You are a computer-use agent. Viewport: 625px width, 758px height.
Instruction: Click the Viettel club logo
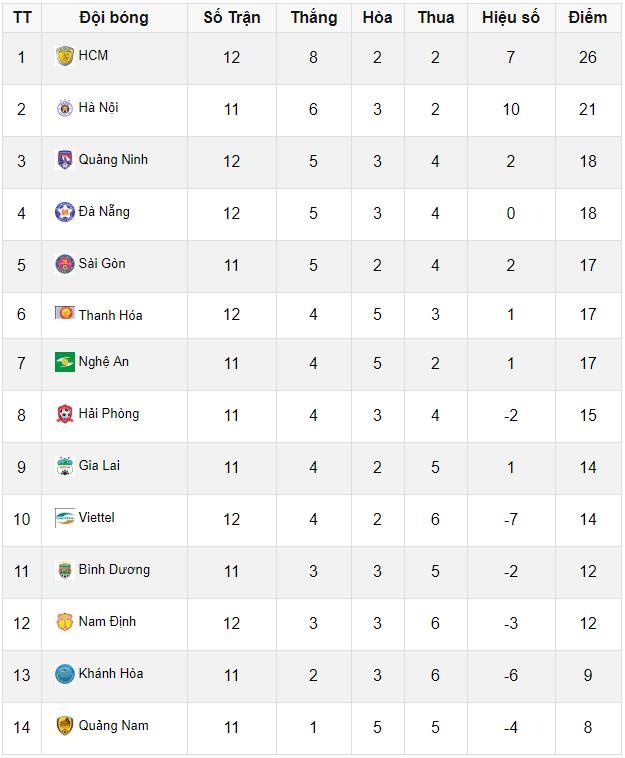tap(65, 518)
